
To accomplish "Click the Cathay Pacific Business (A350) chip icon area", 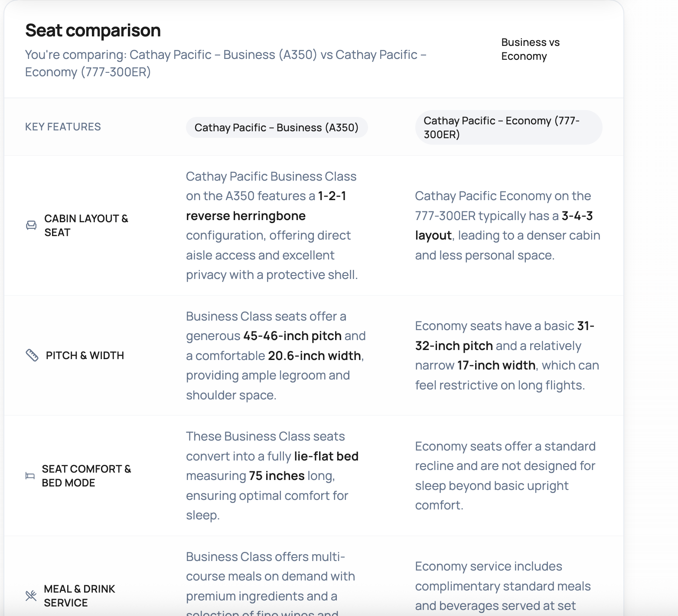I will (277, 127).
